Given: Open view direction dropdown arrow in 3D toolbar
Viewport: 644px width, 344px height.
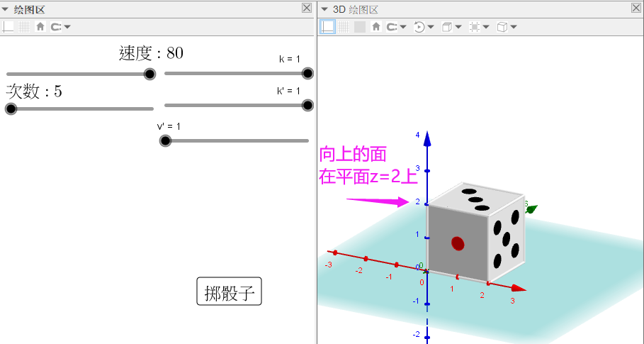Looking at the screenshot, I should tap(459, 27).
